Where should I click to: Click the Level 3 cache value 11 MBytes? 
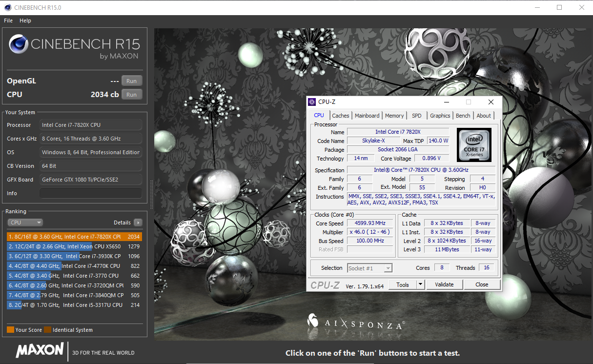click(x=447, y=249)
